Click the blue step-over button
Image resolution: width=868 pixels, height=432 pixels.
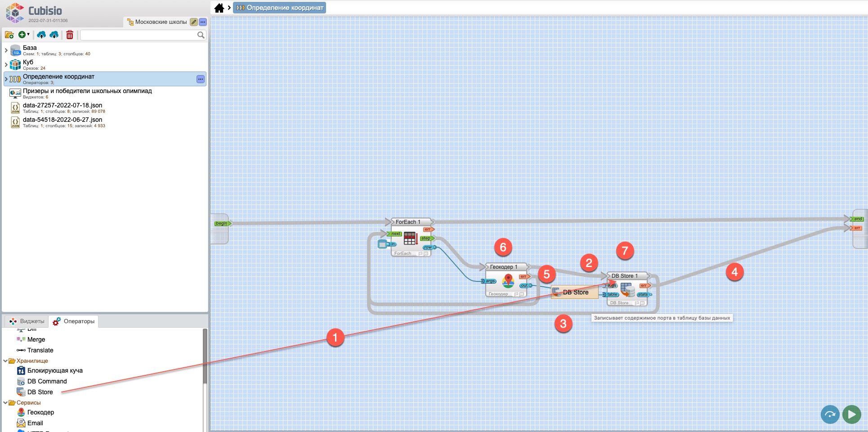click(830, 414)
